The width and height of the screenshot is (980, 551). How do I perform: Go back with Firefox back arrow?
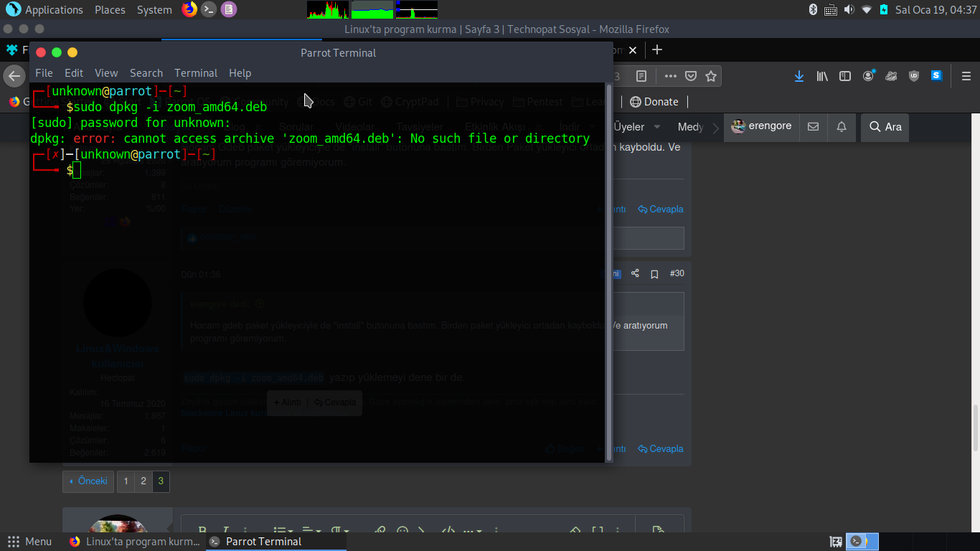click(x=14, y=76)
